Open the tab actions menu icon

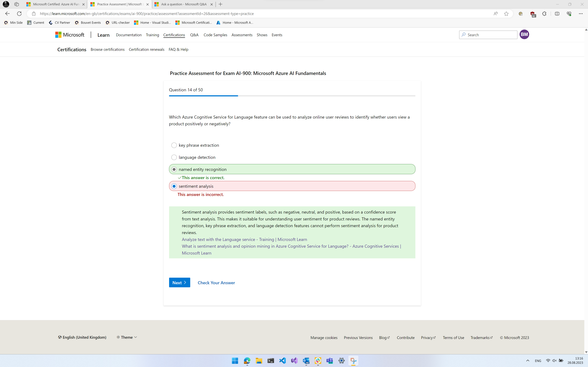click(17, 4)
